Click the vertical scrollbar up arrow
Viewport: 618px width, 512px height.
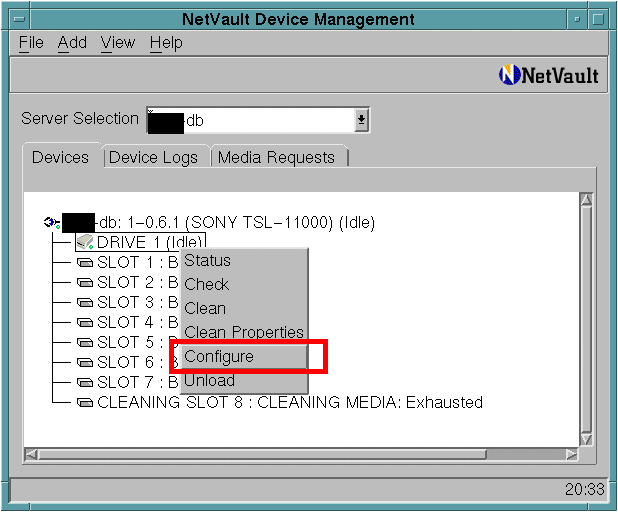[x=586, y=199]
